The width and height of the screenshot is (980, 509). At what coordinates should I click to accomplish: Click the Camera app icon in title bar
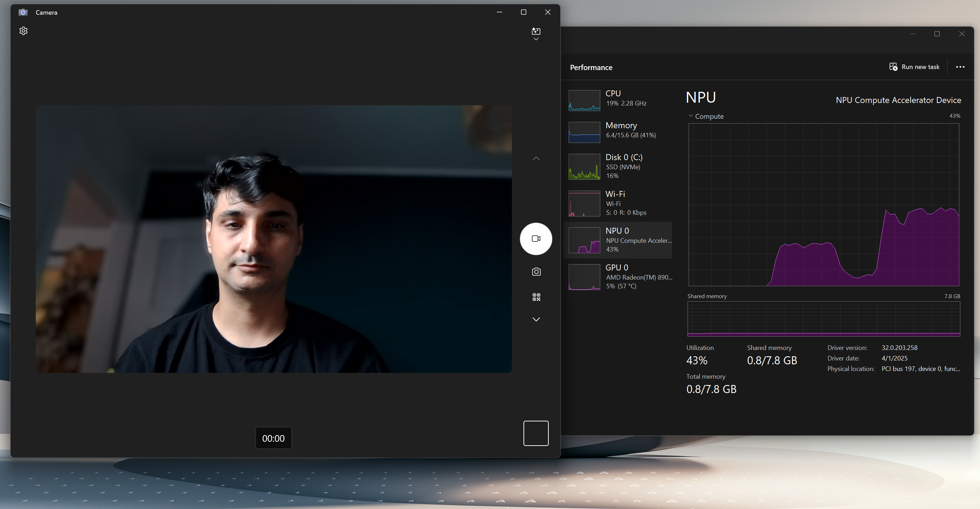click(x=23, y=13)
